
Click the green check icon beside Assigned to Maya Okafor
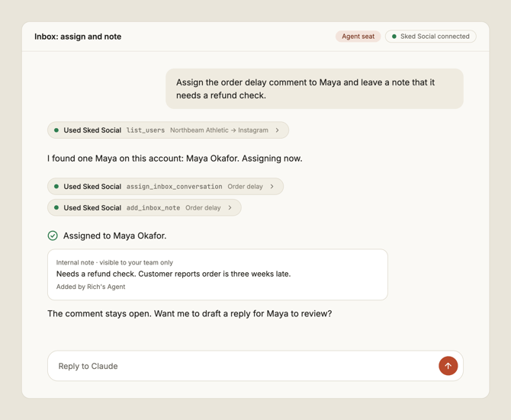53,236
